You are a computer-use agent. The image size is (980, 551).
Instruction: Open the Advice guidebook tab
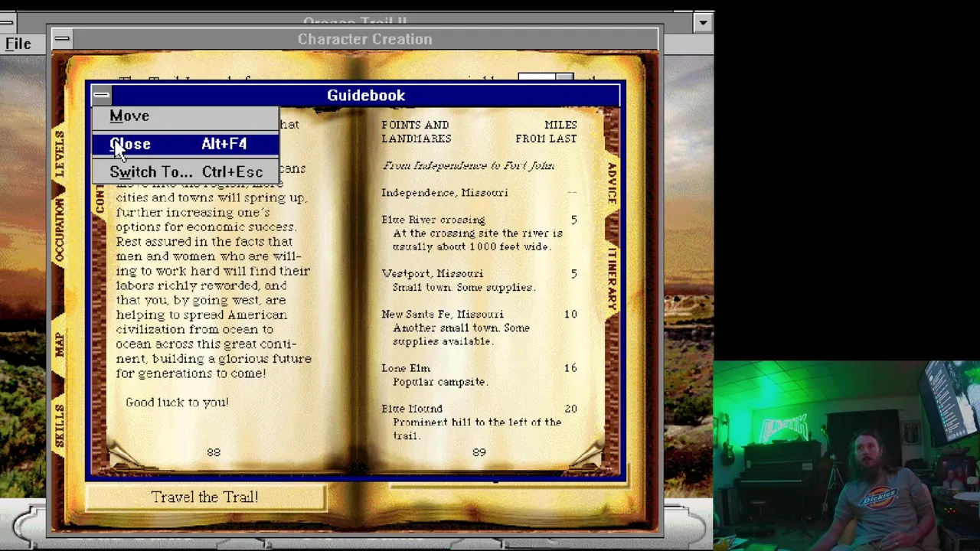click(612, 183)
